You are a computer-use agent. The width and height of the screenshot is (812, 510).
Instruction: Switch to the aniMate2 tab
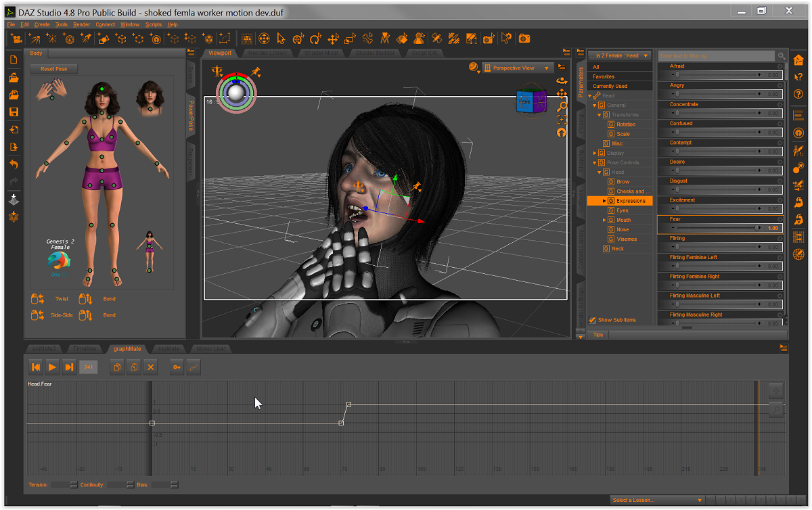click(x=45, y=348)
